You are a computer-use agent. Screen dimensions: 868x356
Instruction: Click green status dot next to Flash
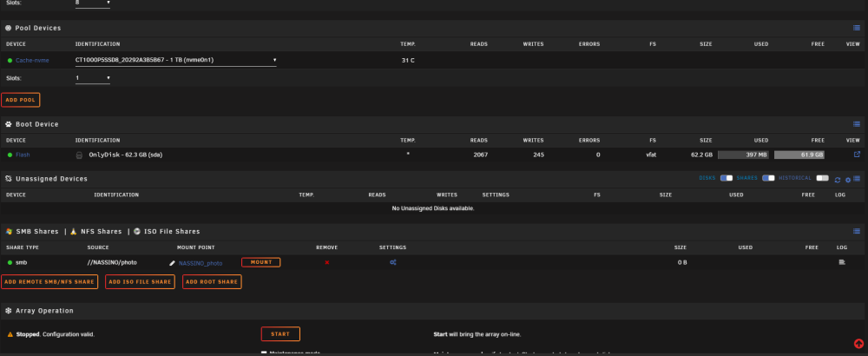pos(10,155)
